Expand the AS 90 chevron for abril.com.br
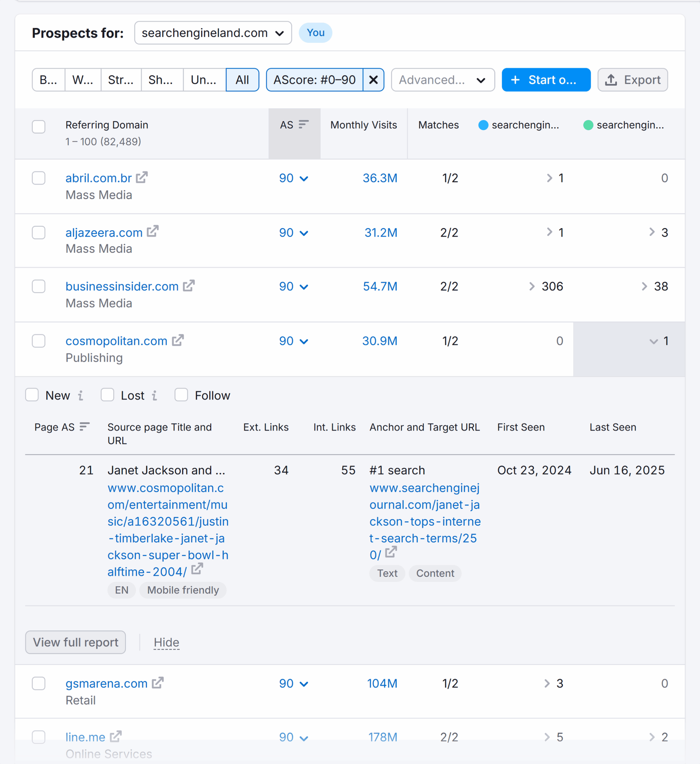Viewport: 700px width, 764px height. tap(304, 178)
